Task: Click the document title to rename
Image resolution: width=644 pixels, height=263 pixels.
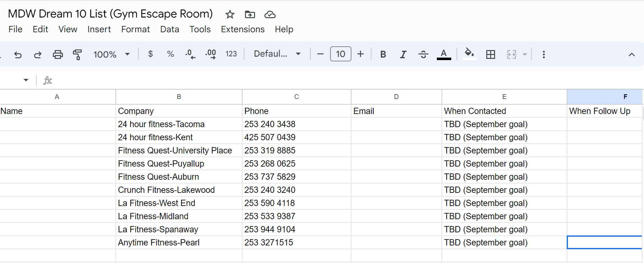Action: point(110,14)
